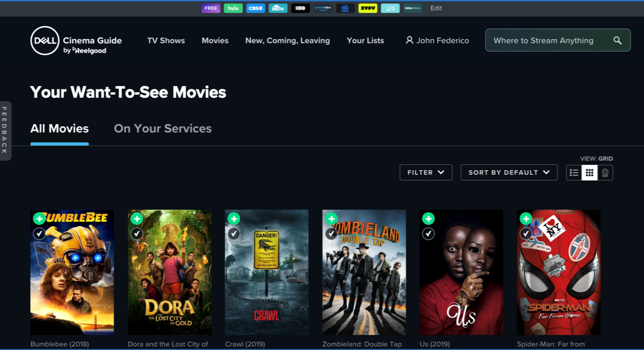Open the Filter dropdown
Image resolution: width=644 pixels, height=350 pixels.
[426, 172]
